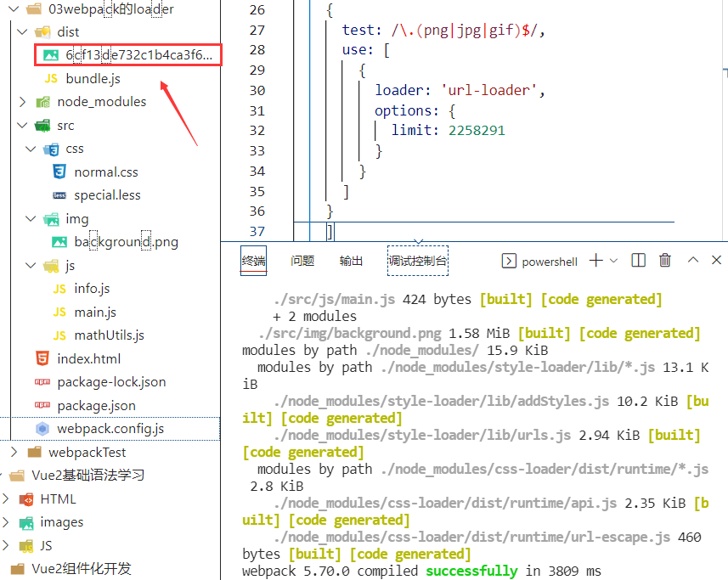Click the limit value 2258291
Screen dimensions: 728x580
click(x=477, y=131)
